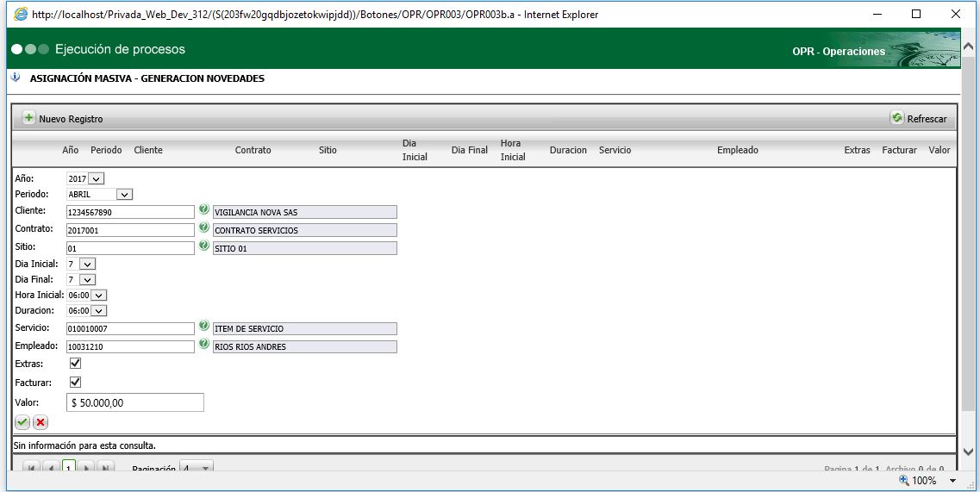Viewport: 980px width, 492px height.
Task: Click the Internet Explorer logo icon
Action: tap(21, 14)
